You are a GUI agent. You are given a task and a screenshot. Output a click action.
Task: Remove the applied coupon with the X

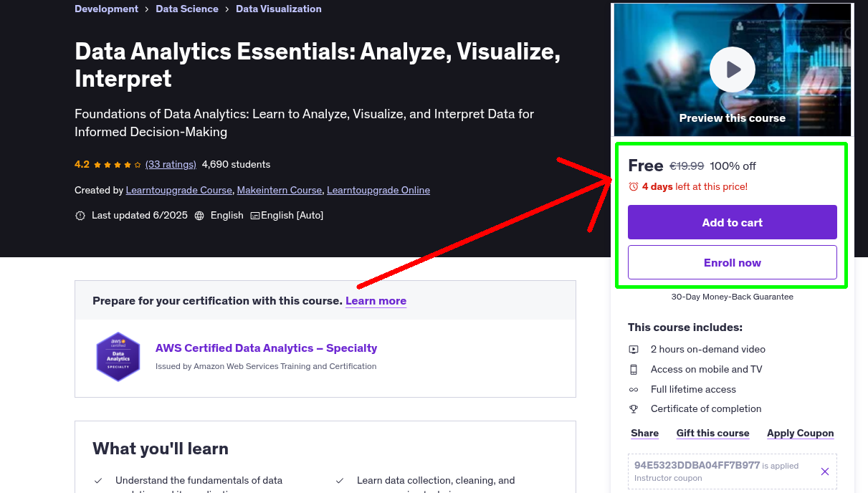825,472
